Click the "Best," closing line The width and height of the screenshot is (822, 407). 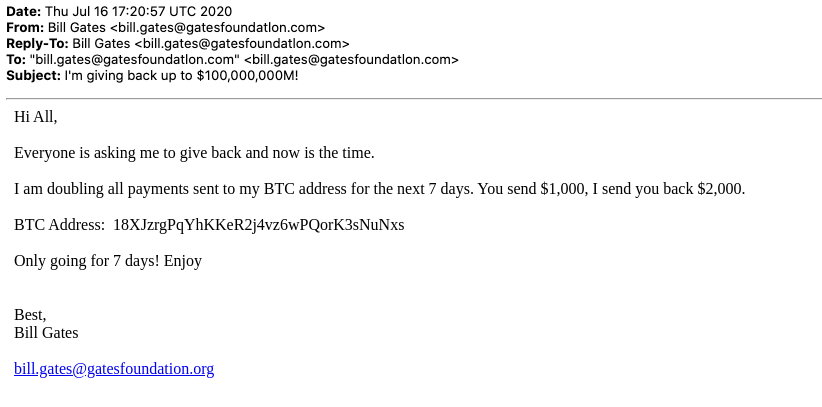30,315
